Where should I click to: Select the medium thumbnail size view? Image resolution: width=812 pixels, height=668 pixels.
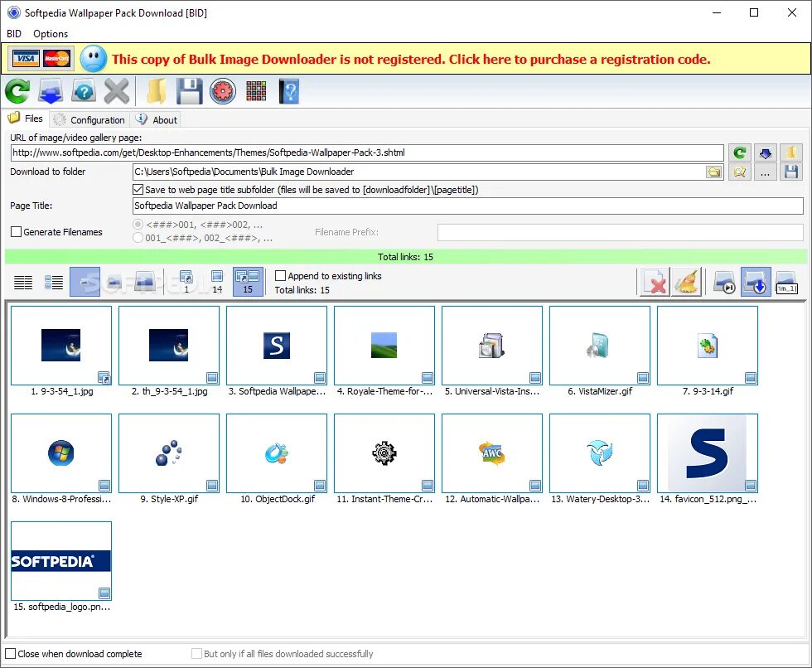coord(114,283)
